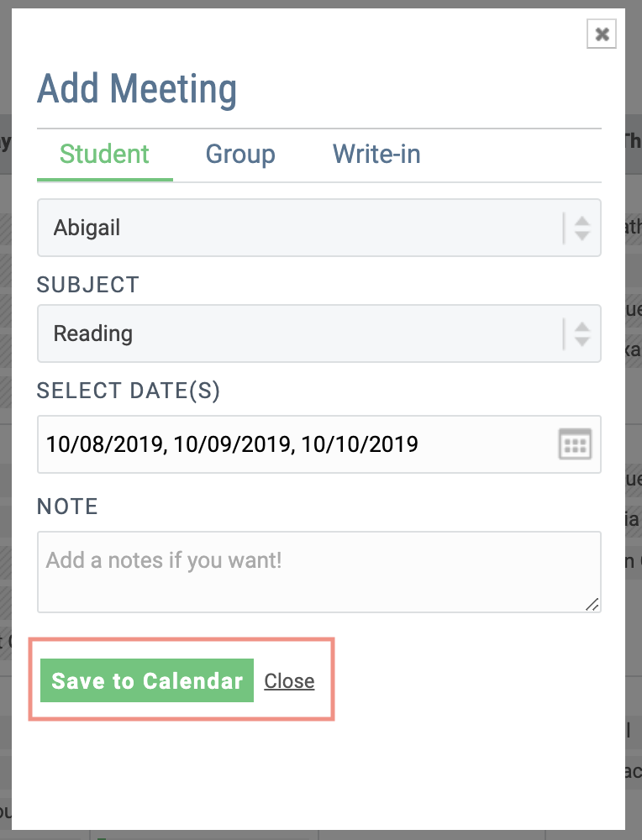Click the down arrow on the Subject selector

(x=582, y=339)
